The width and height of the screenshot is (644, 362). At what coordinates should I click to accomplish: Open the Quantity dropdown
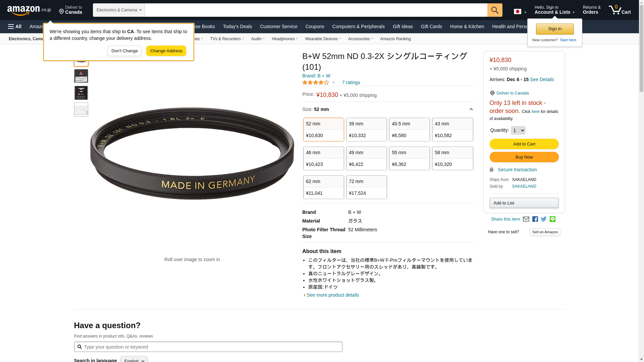pos(518,130)
